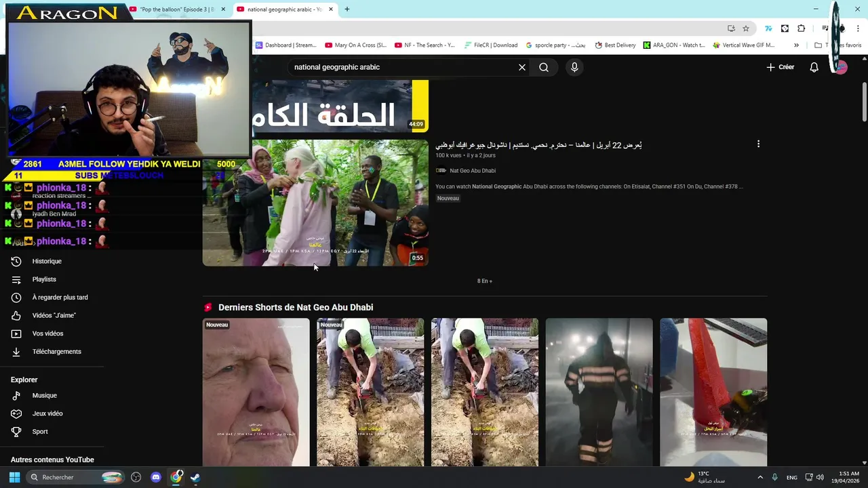Click the Arabic video title about 22 April
The image size is (868, 488).
(538, 145)
